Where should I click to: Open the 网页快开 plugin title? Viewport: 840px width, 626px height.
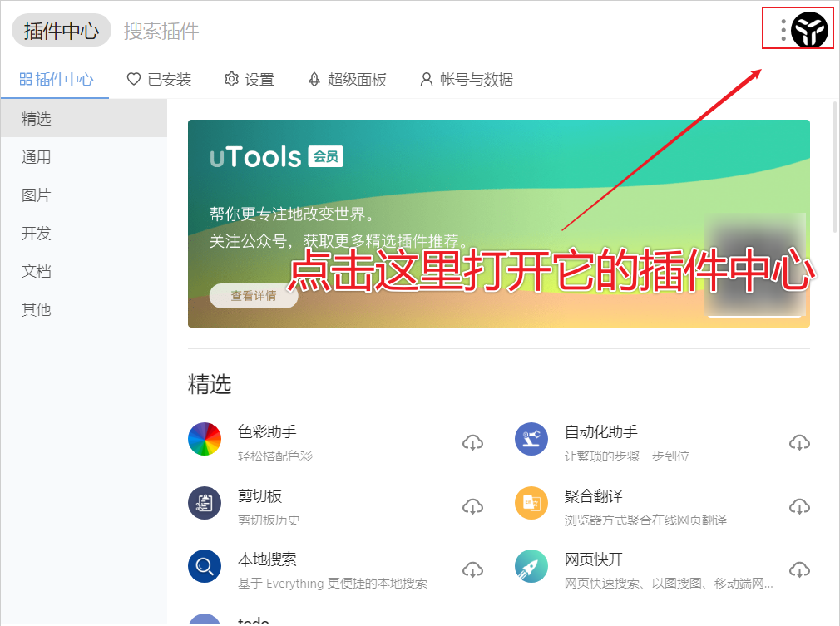[x=594, y=559]
